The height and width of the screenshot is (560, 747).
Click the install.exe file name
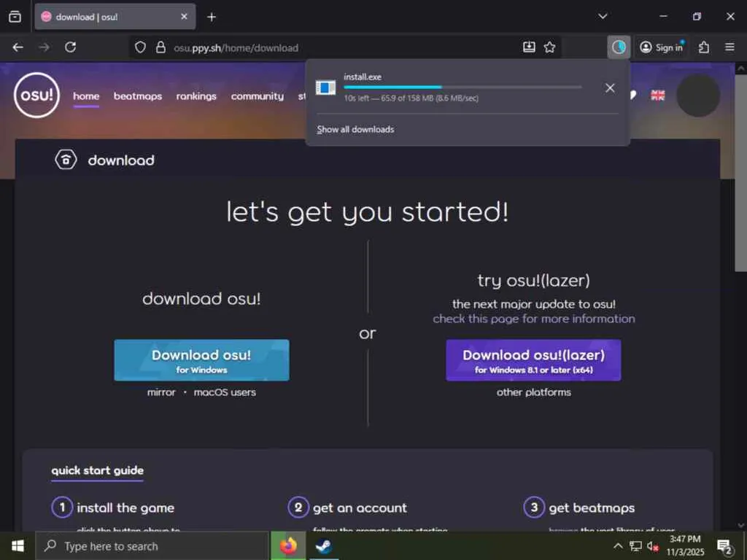click(363, 77)
